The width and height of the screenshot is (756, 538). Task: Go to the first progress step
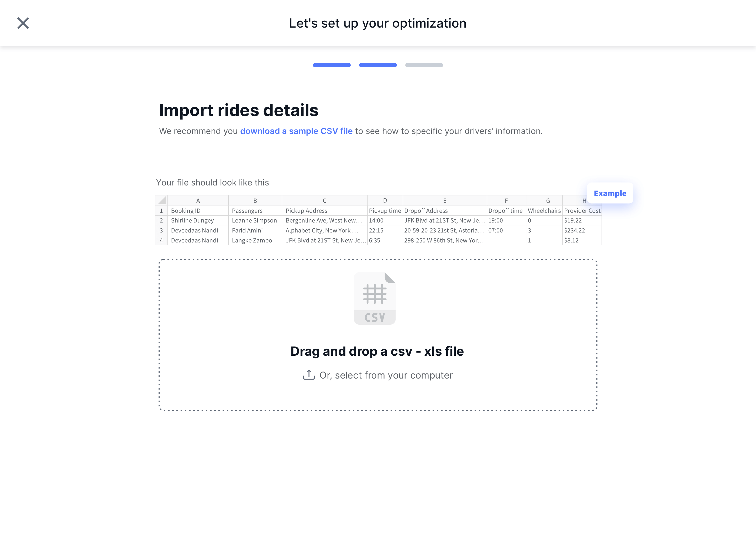[332, 65]
